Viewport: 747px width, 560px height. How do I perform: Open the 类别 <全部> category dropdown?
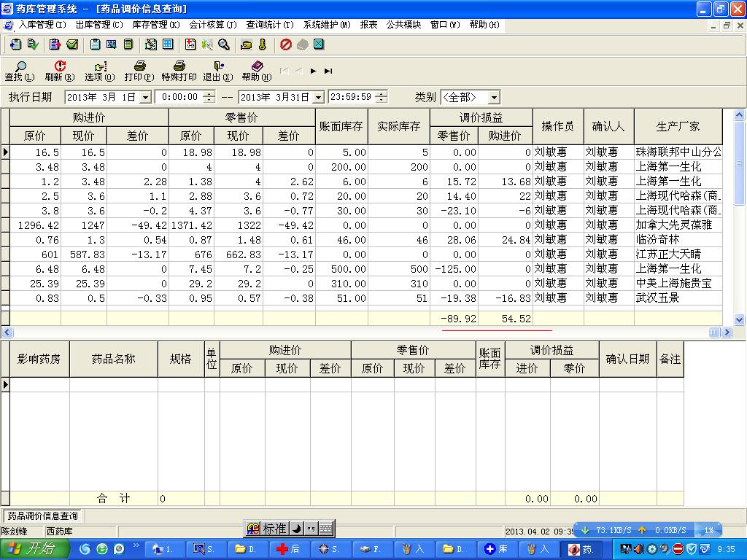[x=494, y=98]
